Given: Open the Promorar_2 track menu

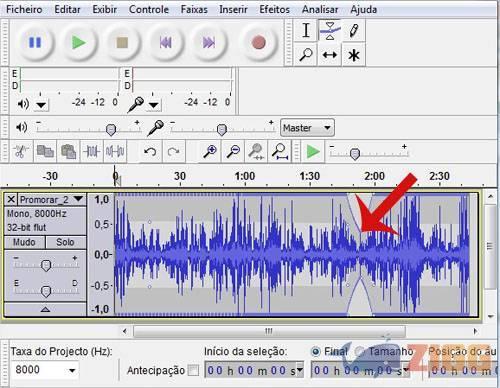Looking at the screenshot, I should 52,199.
